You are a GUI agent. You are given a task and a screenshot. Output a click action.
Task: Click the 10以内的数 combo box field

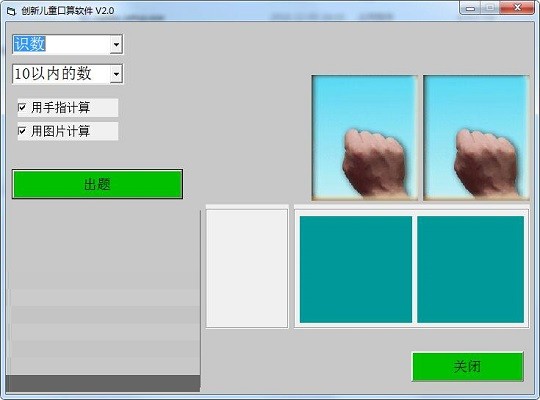68,74
